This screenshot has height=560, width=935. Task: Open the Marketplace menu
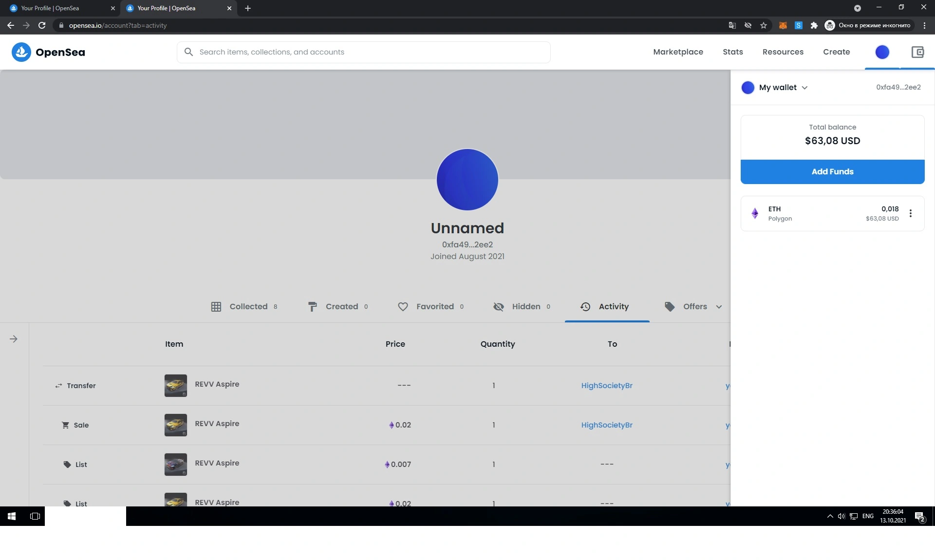click(x=678, y=52)
